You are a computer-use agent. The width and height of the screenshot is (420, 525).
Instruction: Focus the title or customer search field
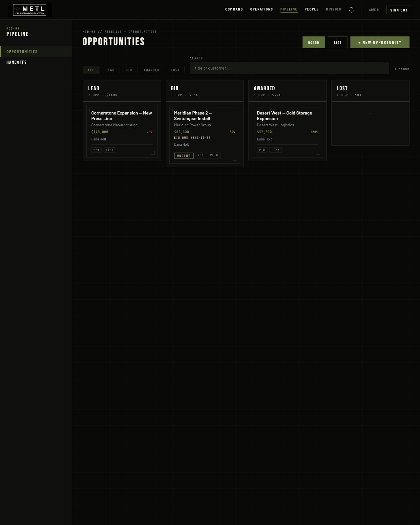coord(289,68)
